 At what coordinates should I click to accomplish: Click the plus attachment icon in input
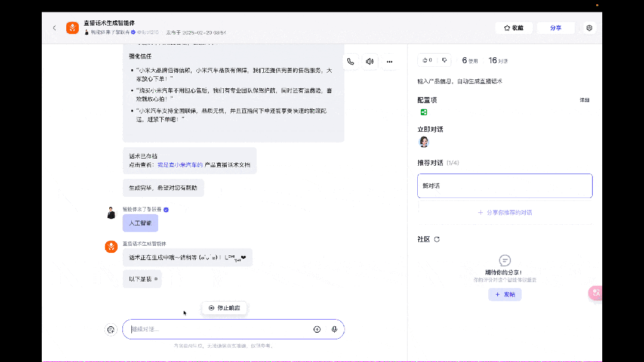point(317,329)
